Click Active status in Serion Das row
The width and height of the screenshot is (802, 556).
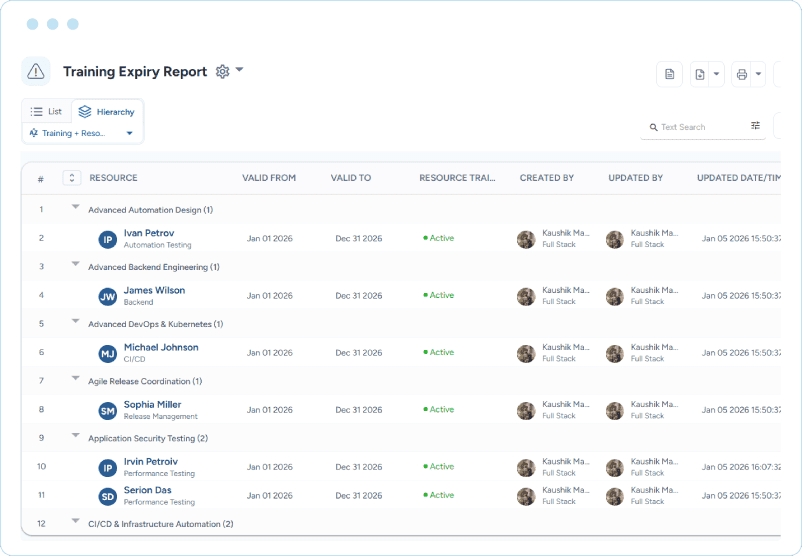[x=439, y=495]
